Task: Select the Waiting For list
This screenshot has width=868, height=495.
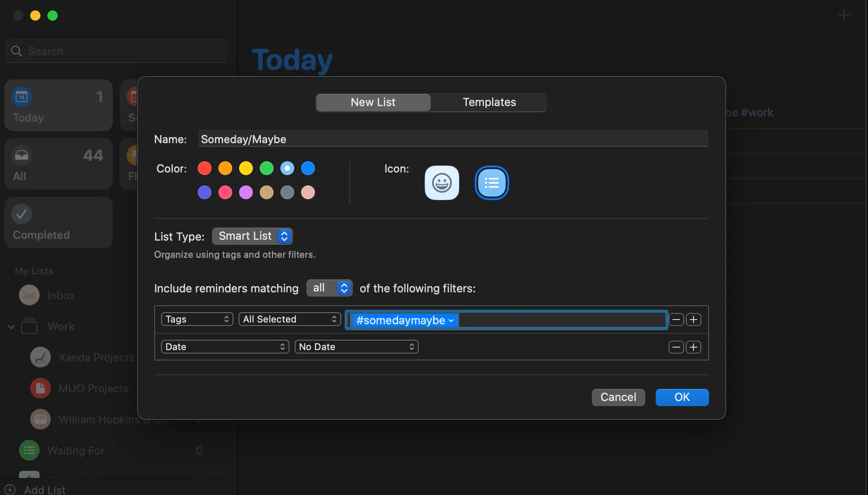Action: point(76,450)
